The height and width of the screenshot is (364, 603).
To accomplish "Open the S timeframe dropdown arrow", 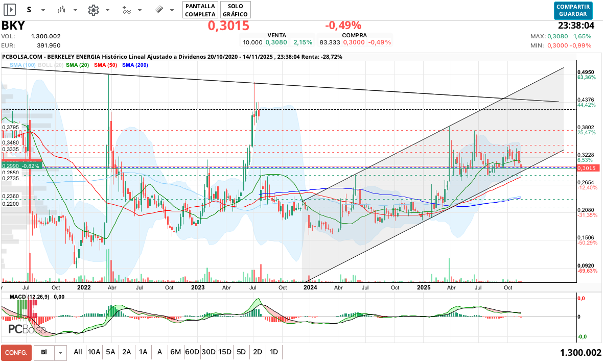I will 43,10.
